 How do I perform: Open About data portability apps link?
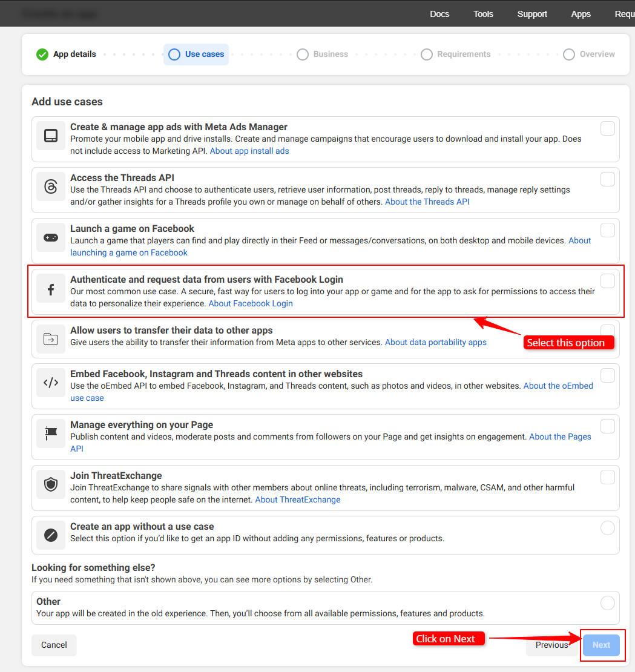click(436, 343)
